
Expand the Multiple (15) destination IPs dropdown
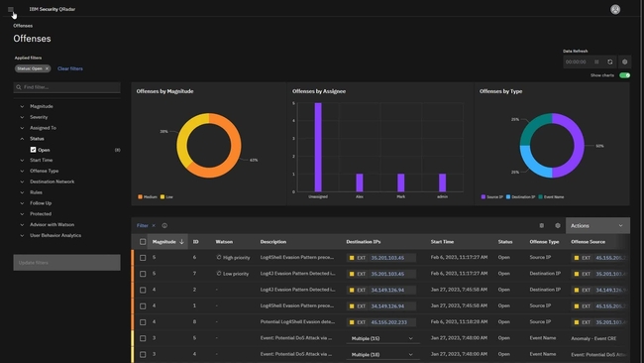(381, 338)
